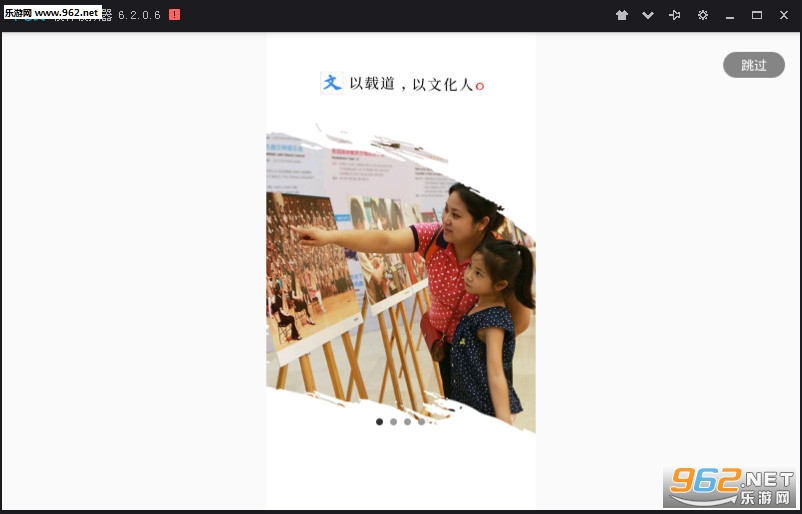Screen dimensions: 802x514
Task: Click the slogan text 以载道，以文化人
Action: tap(411, 85)
